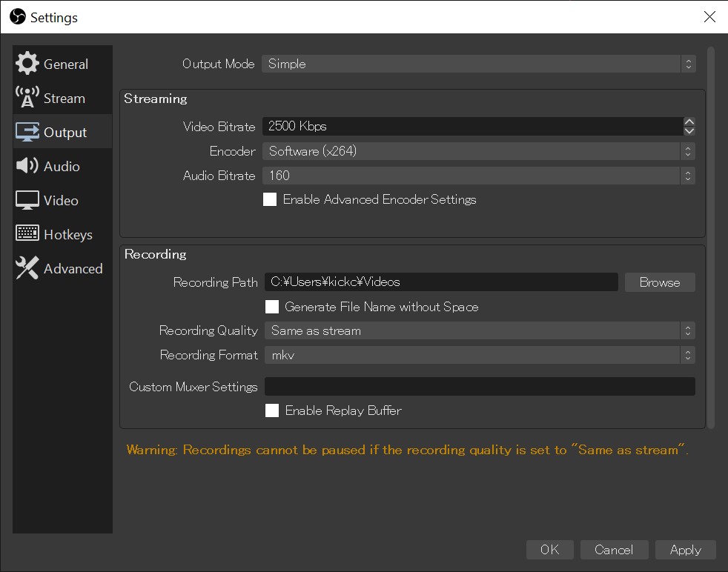Enable Replay Buffer checkbox
This screenshot has width=728, height=572.
point(272,410)
